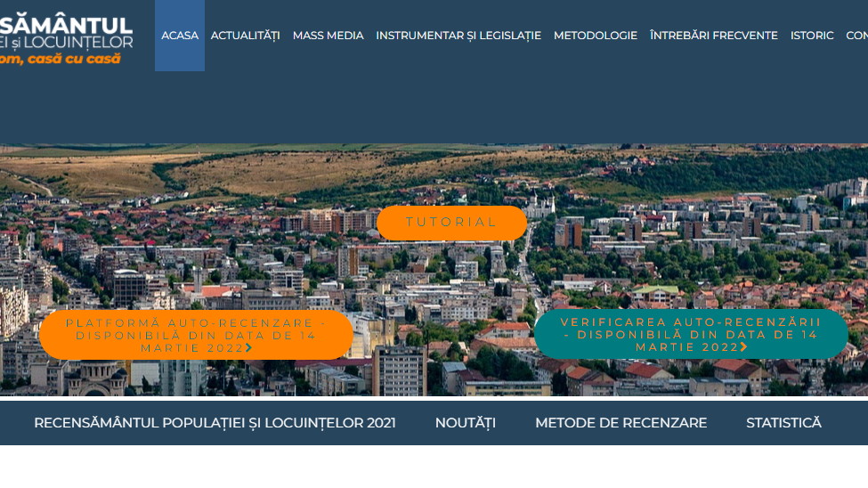Go to ACTUALITĂȚI section
Screen dimensions: 868x488
(245, 36)
